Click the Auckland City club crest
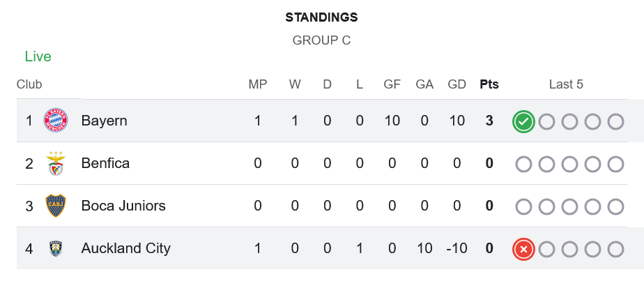Screen dimensions: 644x281 (x=56, y=248)
